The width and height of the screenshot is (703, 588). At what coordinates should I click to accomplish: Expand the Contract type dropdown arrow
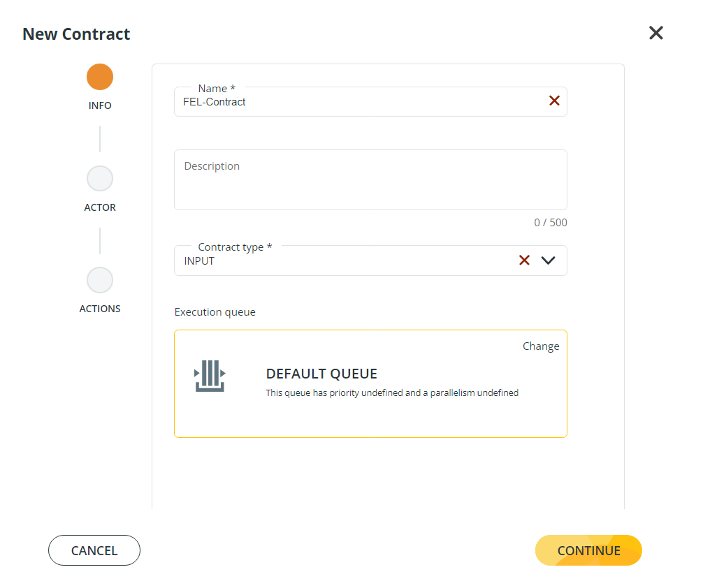click(x=548, y=260)
